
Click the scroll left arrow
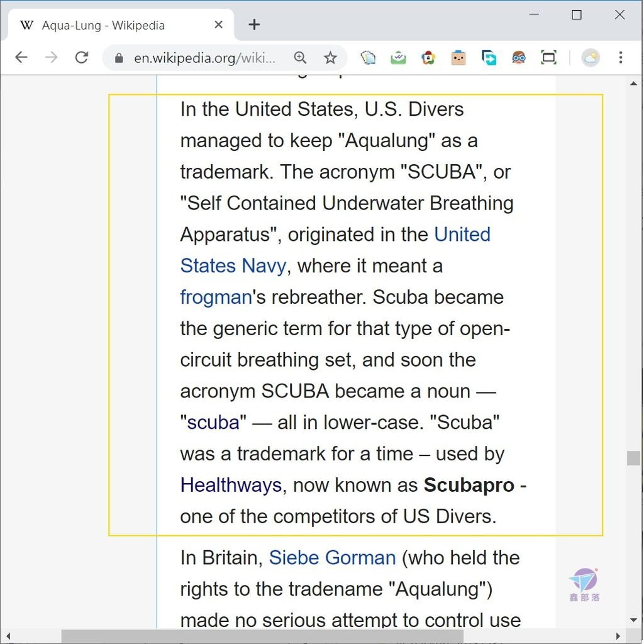point(8,636)
